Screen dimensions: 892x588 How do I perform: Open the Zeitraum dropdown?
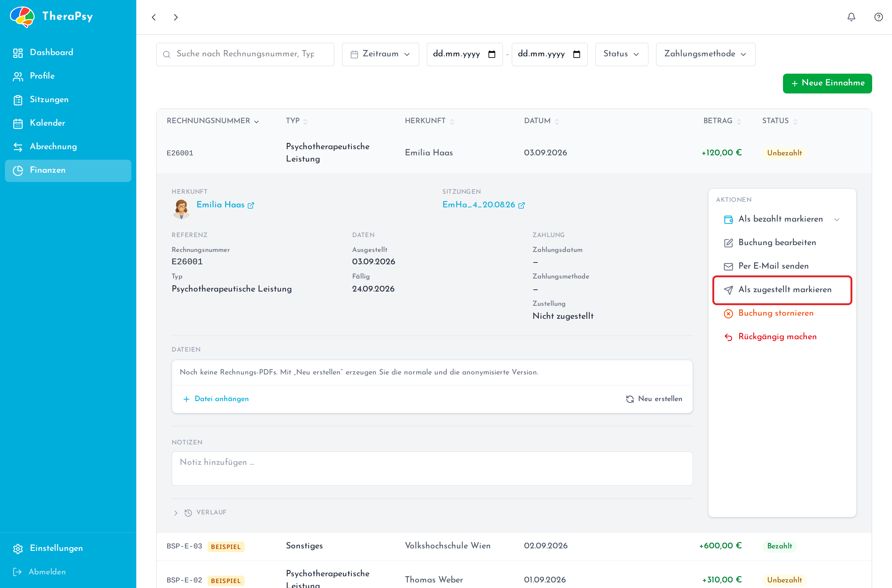click(380, 54)
